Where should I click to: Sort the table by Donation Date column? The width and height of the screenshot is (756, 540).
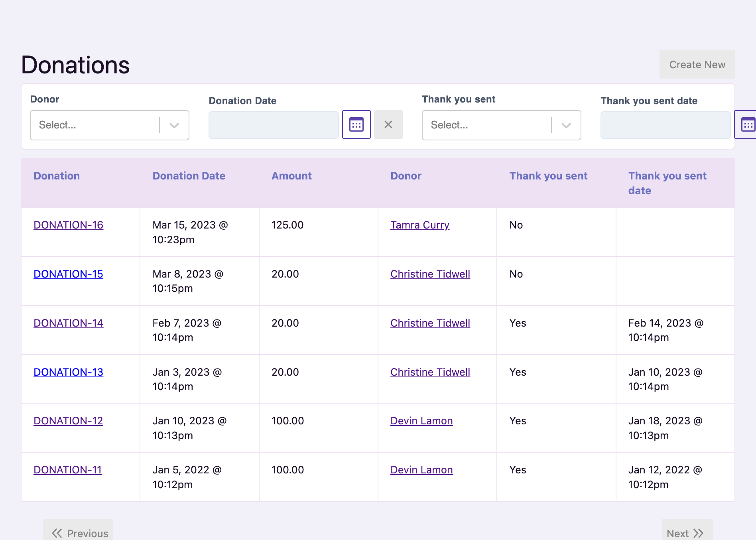click(189, 175)
